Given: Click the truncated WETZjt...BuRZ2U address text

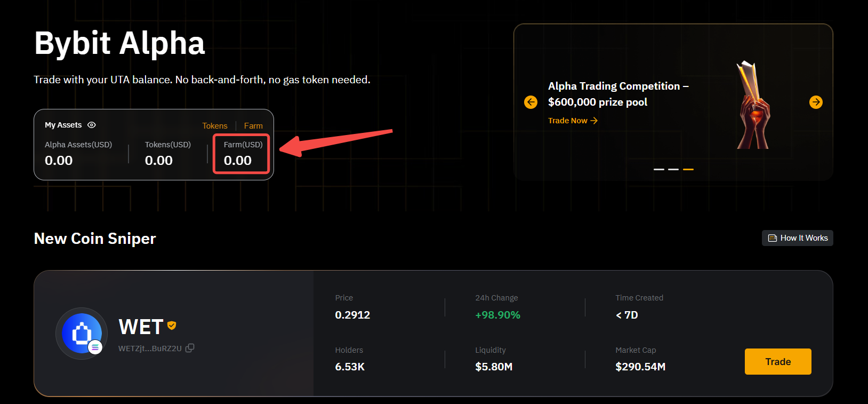Looking at the screenshot, I should point(150,348).
